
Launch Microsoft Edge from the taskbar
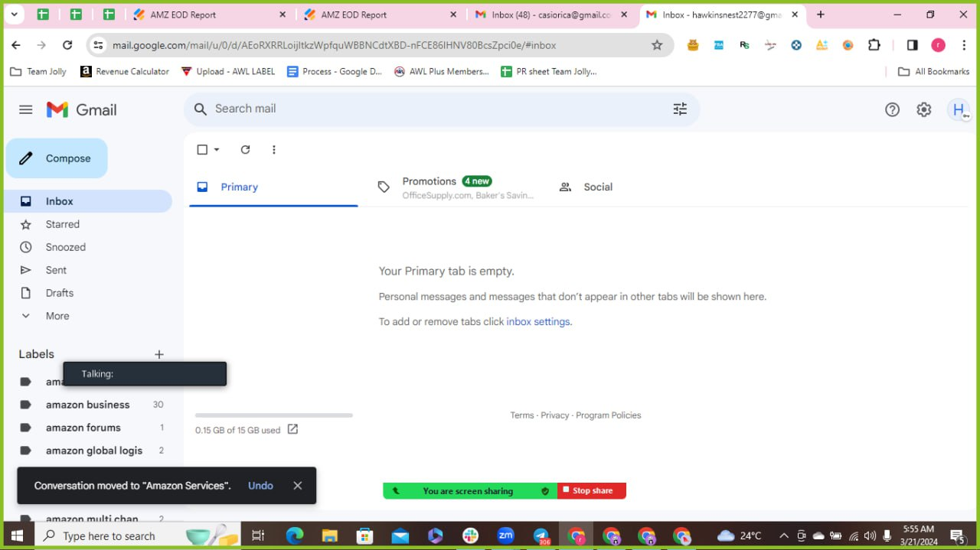click(295, 535)
